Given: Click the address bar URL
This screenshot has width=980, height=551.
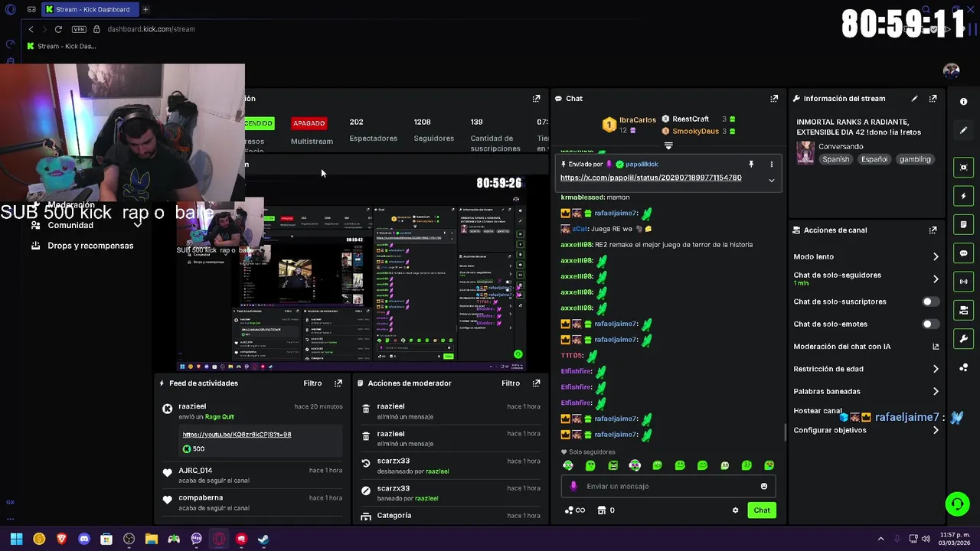Looking at the screenshot, I should tap(151, 29).
